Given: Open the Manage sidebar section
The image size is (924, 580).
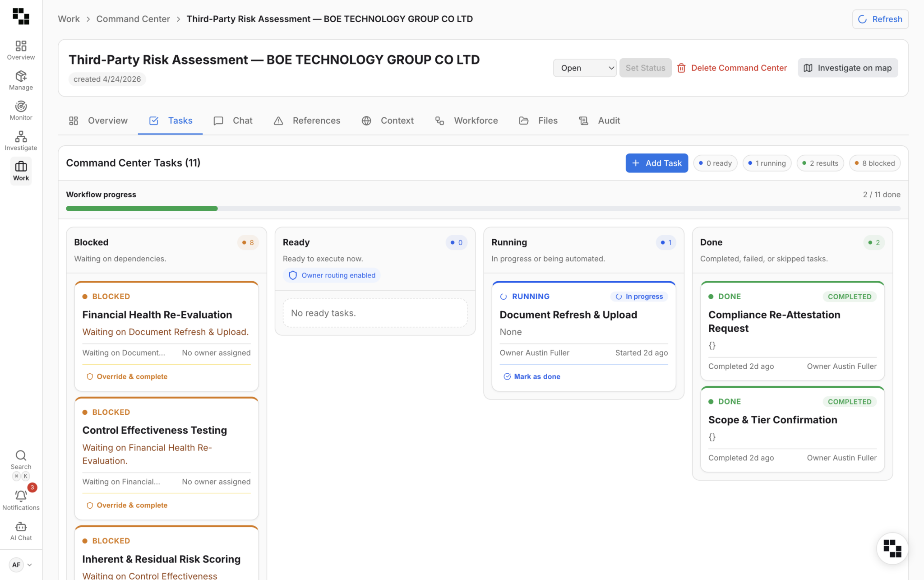Looking at the screenshot, I should pos(21,80).
